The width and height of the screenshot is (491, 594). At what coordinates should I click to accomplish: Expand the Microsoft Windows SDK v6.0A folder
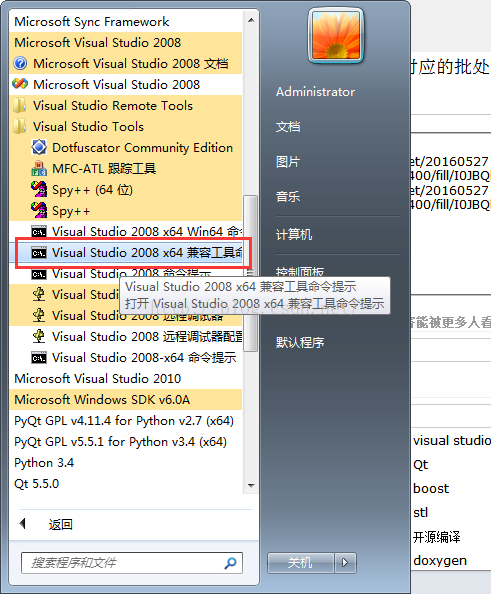[x=102, y=400]
